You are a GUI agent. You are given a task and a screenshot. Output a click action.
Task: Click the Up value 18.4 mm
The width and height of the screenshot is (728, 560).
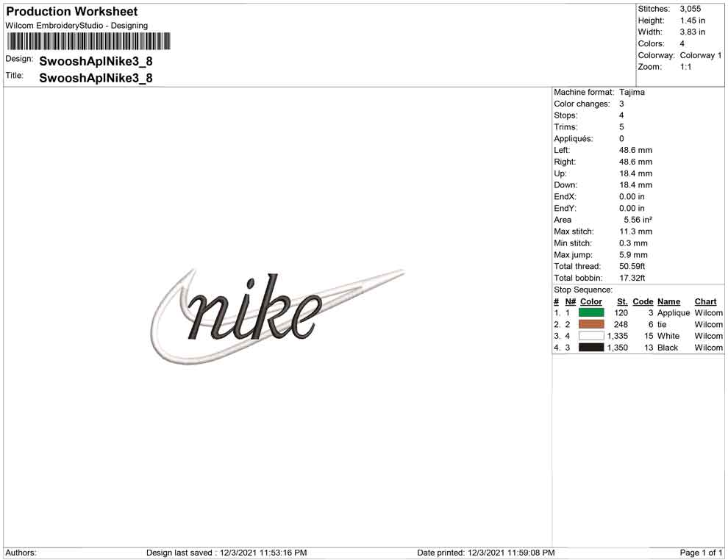(635, 173)
